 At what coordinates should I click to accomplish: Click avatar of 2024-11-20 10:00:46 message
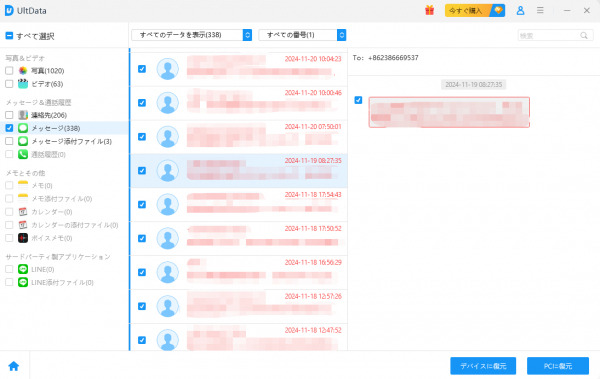point(168,103)
